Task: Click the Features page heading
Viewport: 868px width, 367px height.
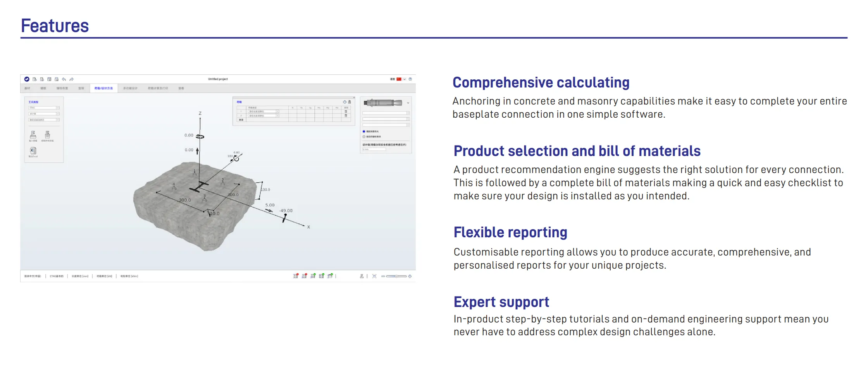Action: point(55,26)
